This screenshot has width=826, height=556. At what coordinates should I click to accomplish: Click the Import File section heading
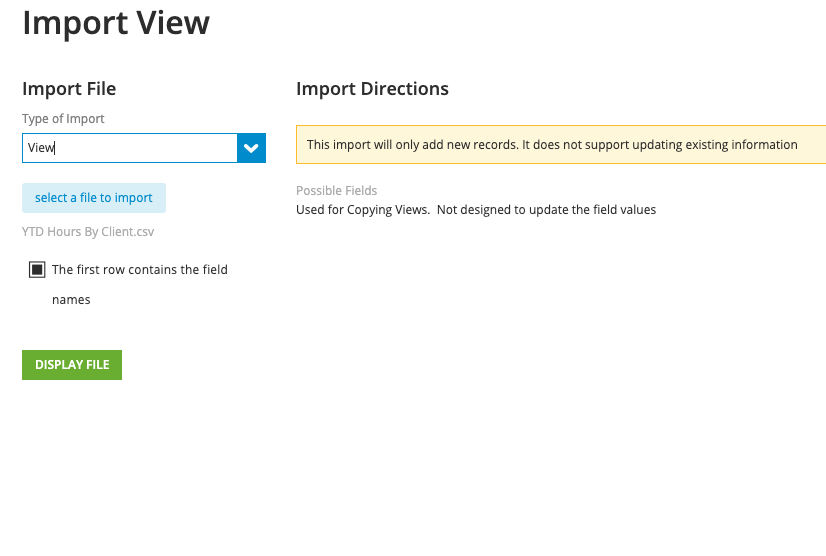(69, 89)
